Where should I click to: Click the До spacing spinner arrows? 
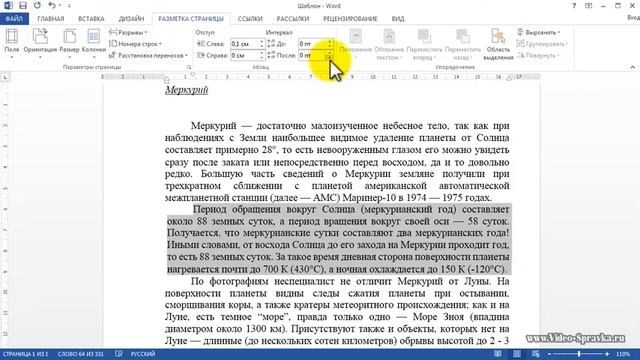tap(330, 44)
